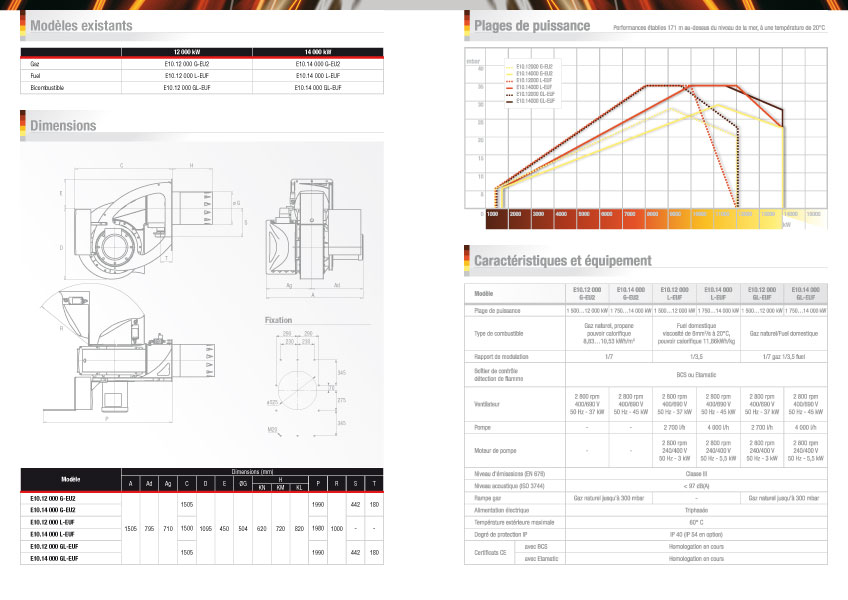Click "E10.12 000 GL-EUF" in the Bicombustible row
This screenshot has height=600, width=848.
point(187,88)
